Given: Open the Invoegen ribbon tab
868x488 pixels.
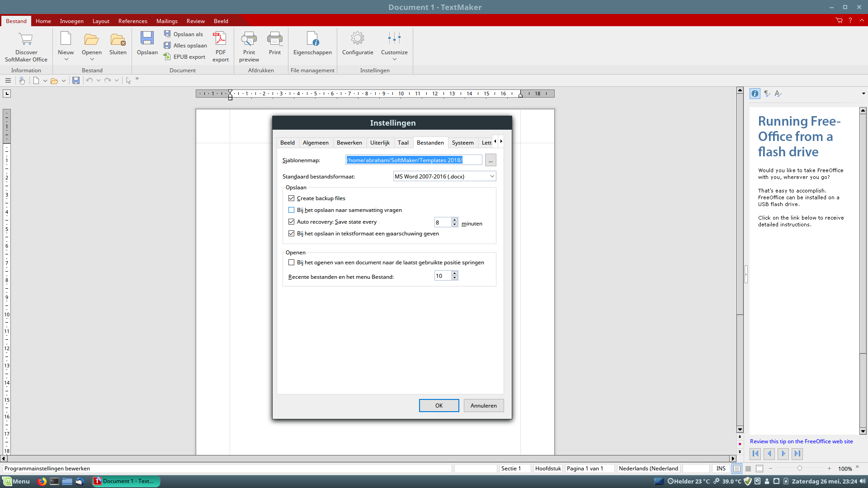Looking at the screenshot, I should (71, 21).
